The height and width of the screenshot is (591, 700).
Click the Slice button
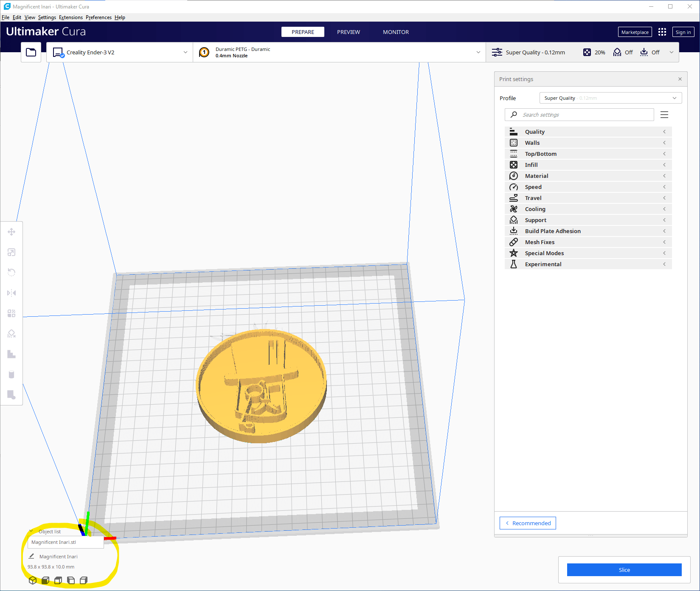coord(624,570)
